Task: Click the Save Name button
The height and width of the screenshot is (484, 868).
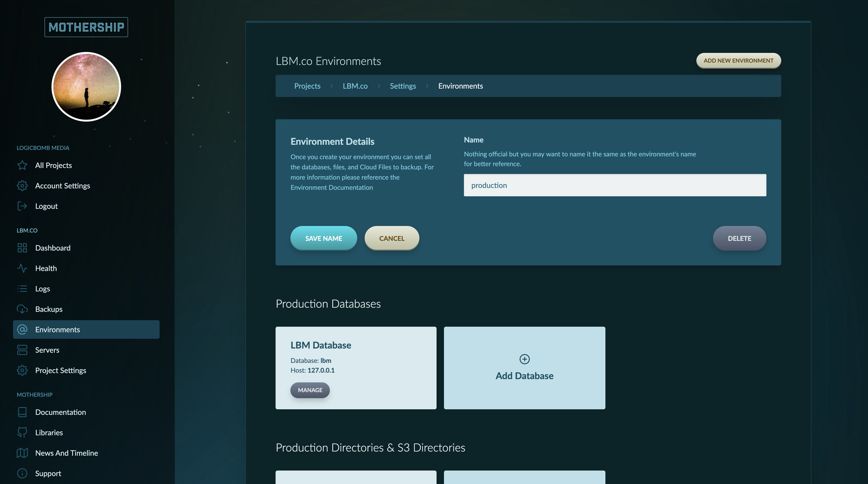Action: 324,238
